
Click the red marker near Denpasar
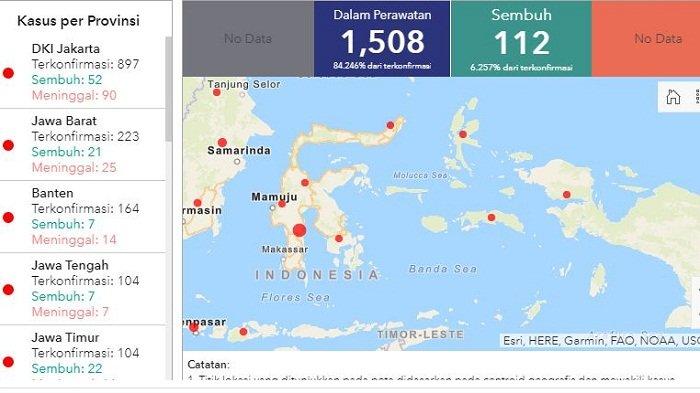coord(194,327)
